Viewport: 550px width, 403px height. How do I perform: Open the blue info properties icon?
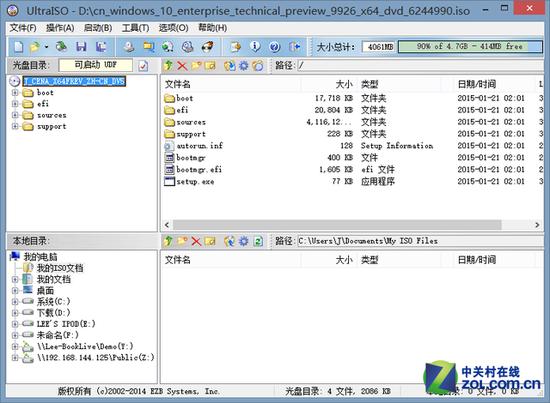(x=255, y=46)
